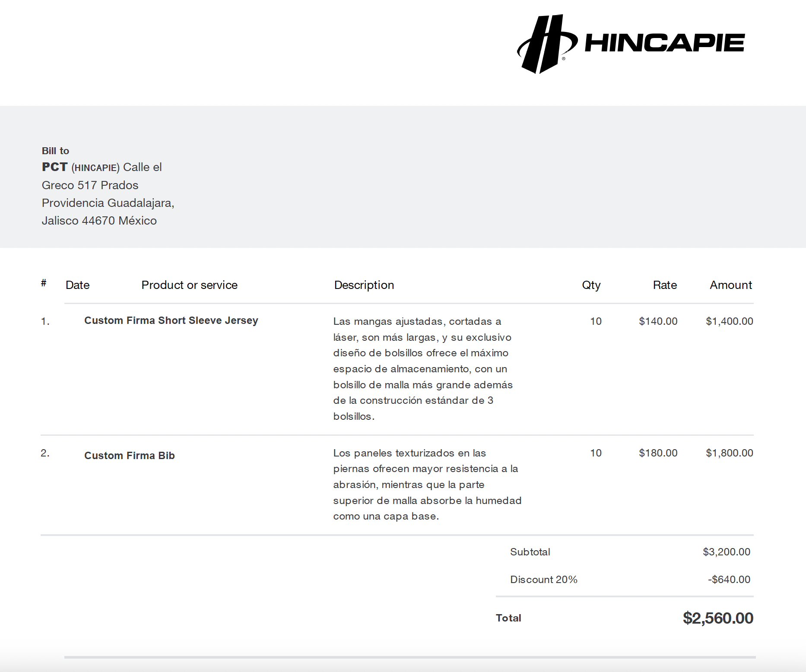The width and height of the screenshot is (806, 672).
Task: Click the 'Date' column header
Action: point(78,285)
